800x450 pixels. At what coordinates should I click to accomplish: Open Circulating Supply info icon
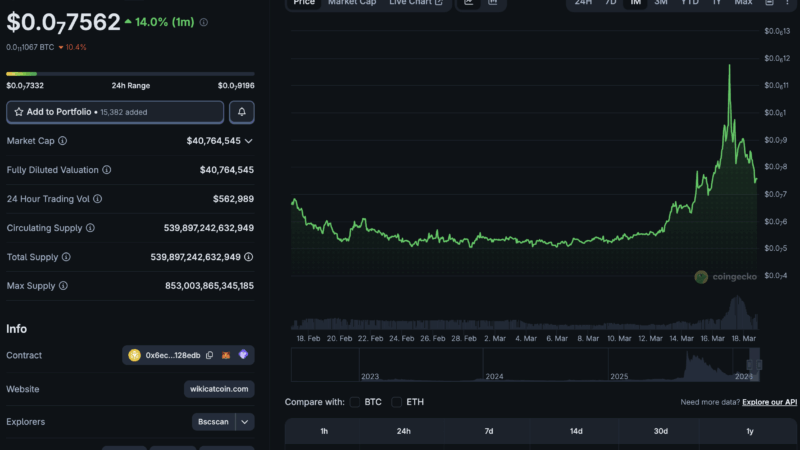tap(90, 228)
